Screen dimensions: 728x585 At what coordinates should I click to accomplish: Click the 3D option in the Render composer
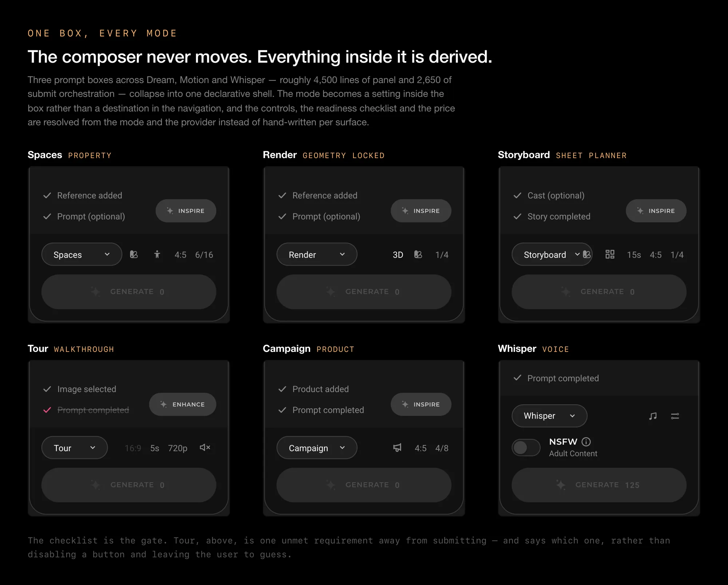click(x=398, y=255)
